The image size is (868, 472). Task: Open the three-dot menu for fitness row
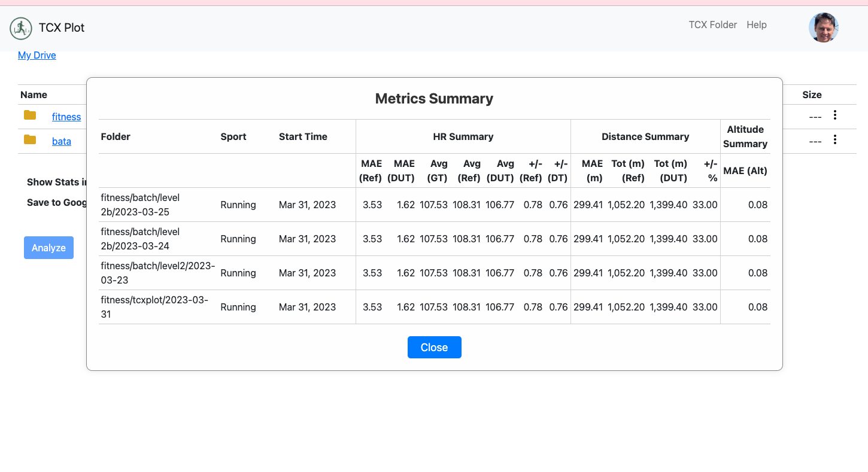click(x=835, y=115)
